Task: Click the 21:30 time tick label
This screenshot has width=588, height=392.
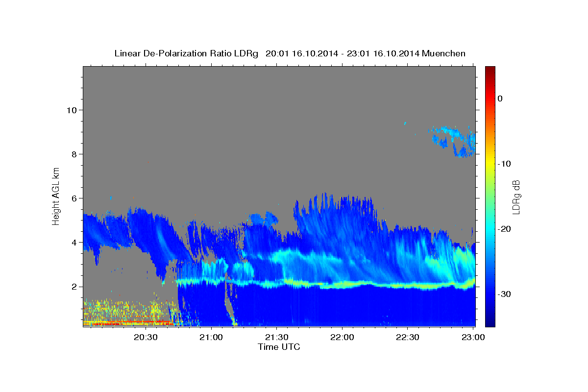Action: tap(276, 337)
